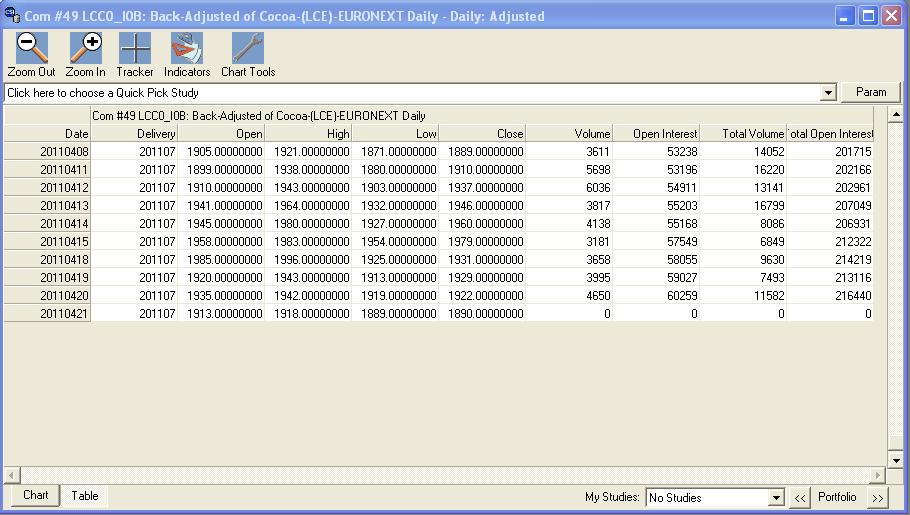Image resolution: width=910 pixels, height=515 pixels.
Task: Select the Table tab
Action: pyautogui.click(x=85, y=496)
